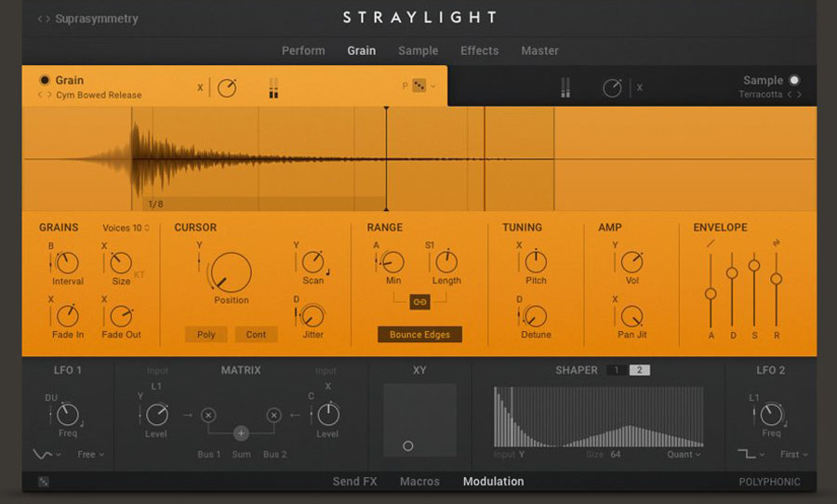The height and width of the screenshot is (504, 837).
Task: Select Shaper slot 2
Action: (640, 370)
